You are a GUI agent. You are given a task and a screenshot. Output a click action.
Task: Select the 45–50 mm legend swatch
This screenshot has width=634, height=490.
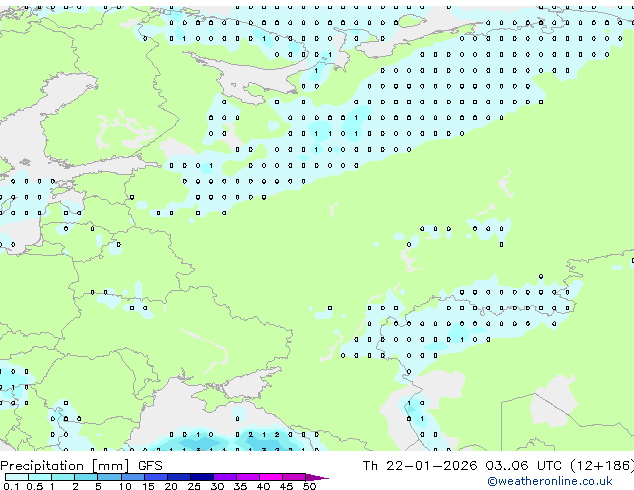(294, 477)
